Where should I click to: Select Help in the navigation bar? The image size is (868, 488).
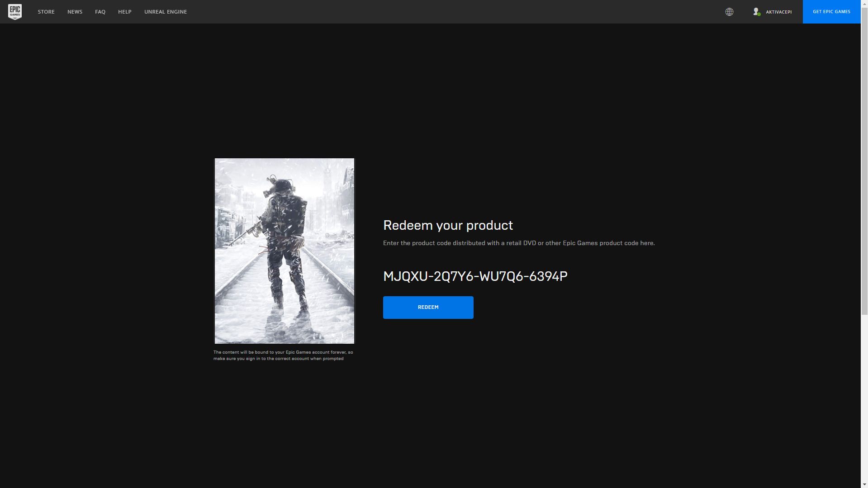click(124, 12)
